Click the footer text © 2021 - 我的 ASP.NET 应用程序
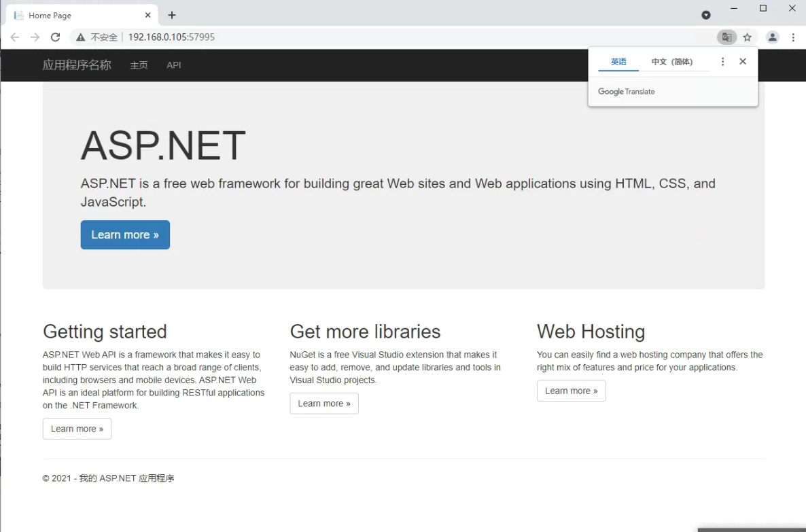This screenshot has height=532, width=806. 109,478
